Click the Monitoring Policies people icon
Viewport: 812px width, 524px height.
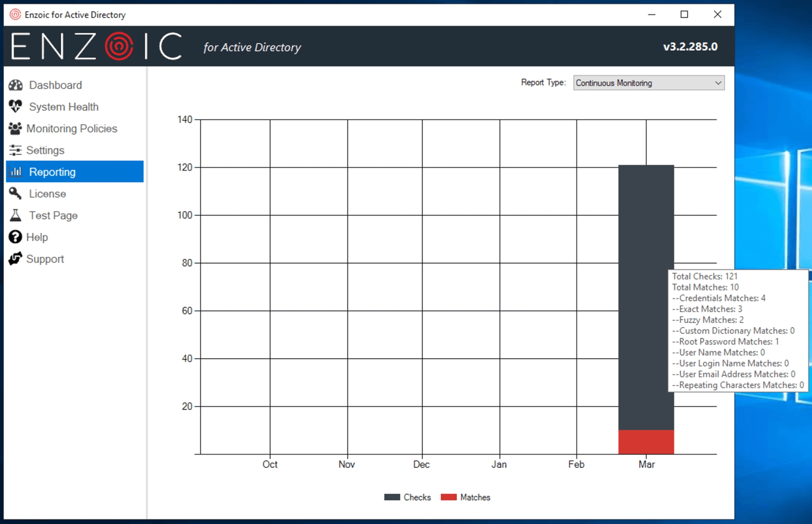pos(15,128)
